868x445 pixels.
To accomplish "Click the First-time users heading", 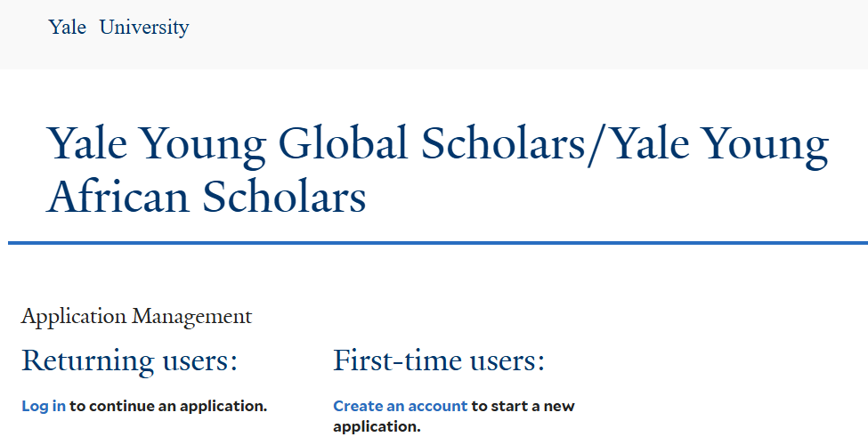I will tap(438, 361).
